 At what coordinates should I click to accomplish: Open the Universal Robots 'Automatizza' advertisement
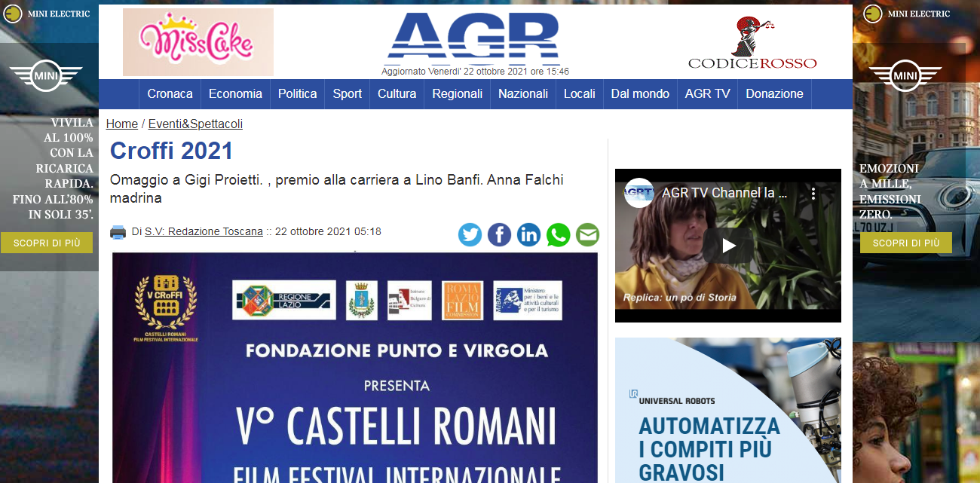[728, 410]
